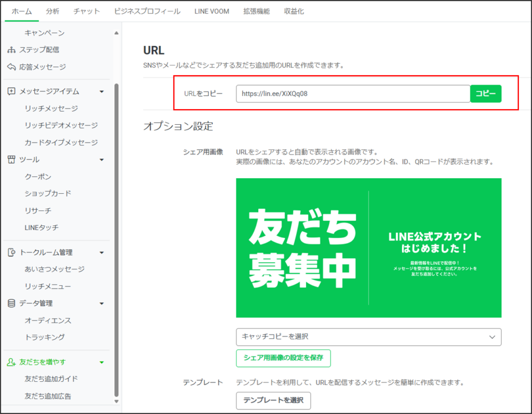Open the 収益化 tab
The height and width of the screenshot is (414, 532).
(294, 11)
